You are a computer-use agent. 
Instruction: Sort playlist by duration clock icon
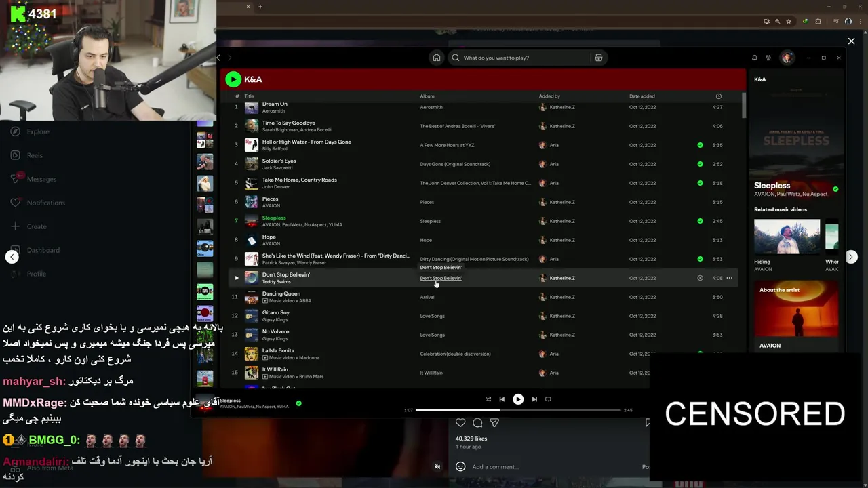719,96
